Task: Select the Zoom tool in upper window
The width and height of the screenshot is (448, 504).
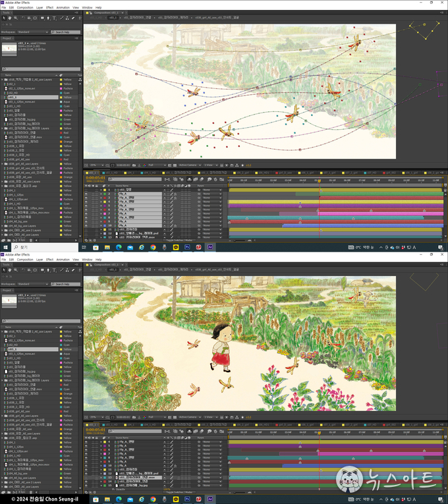Action: [16, 18]
